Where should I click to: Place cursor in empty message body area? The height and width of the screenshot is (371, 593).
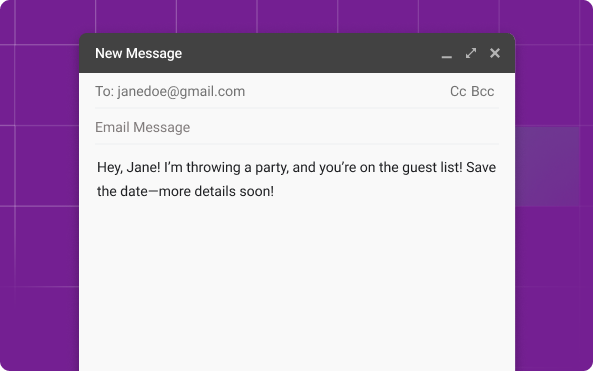[297, 280]
